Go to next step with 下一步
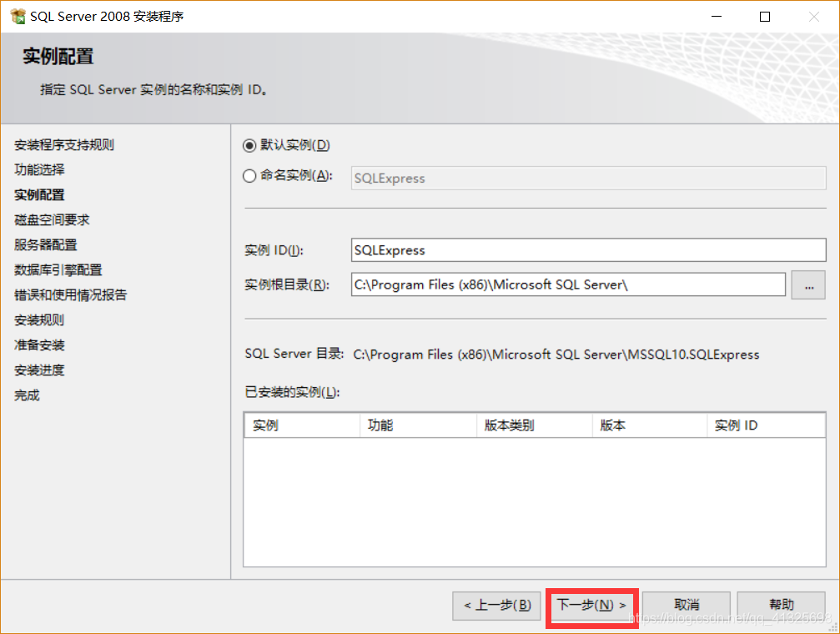 tap(591, 606)
